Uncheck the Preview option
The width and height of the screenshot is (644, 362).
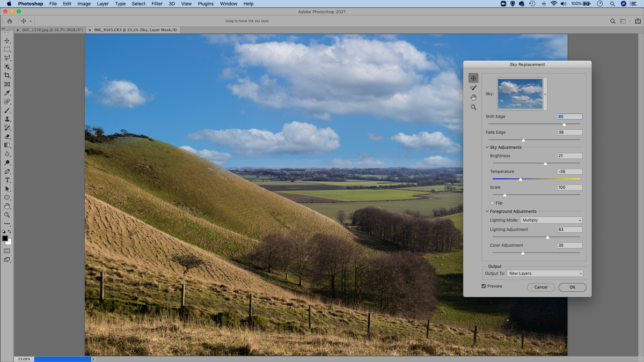click(484, 286)
